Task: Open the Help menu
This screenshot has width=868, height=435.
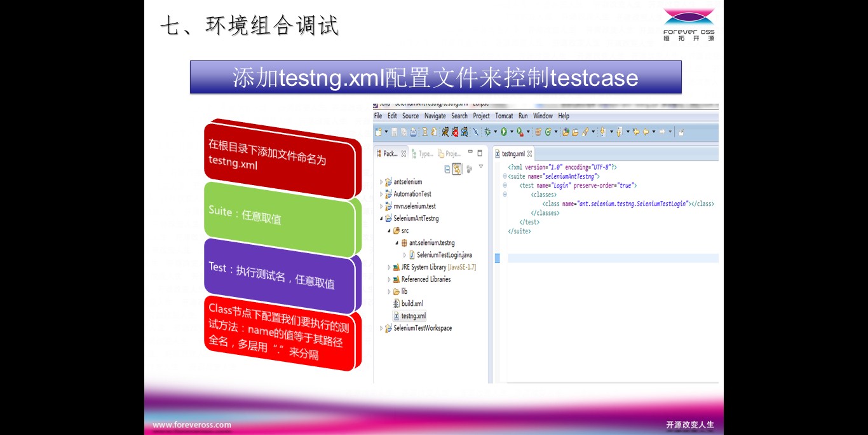Action: pos(564,116)
